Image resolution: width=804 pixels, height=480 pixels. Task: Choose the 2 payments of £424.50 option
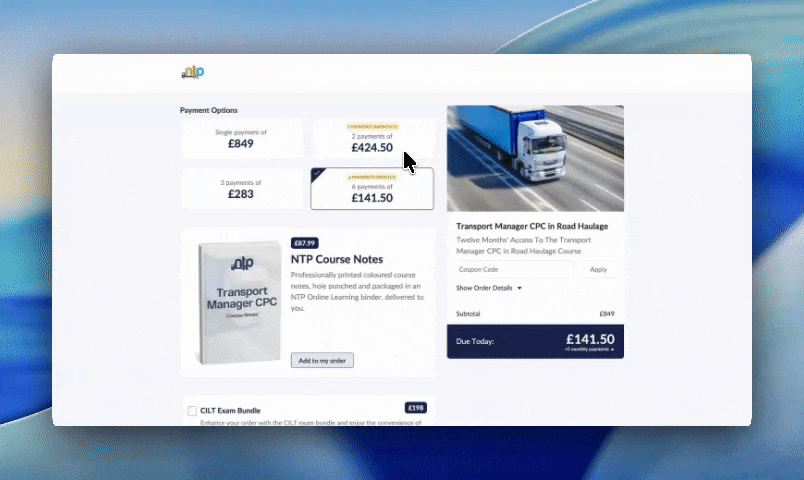pyautogui.click(x=372, y=142)
